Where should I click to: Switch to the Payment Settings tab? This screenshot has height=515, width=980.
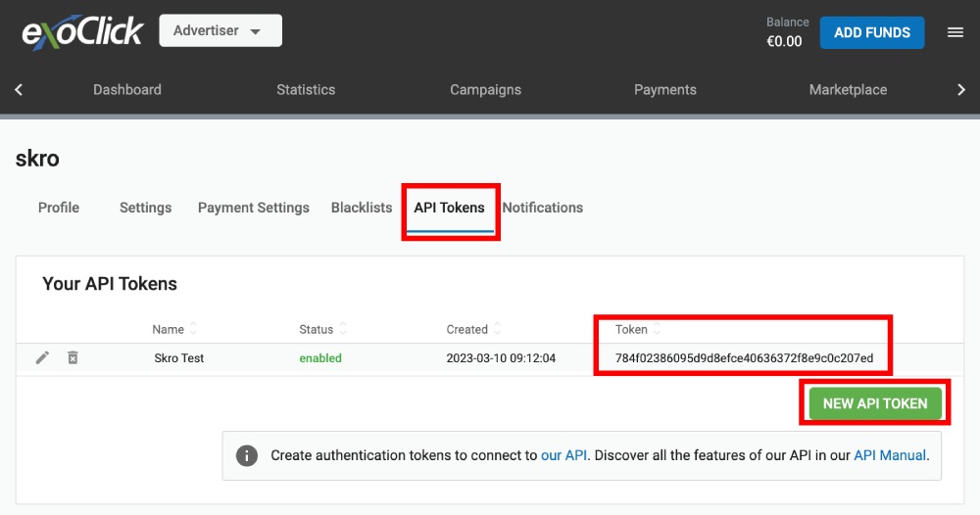(x=254, y=208)
